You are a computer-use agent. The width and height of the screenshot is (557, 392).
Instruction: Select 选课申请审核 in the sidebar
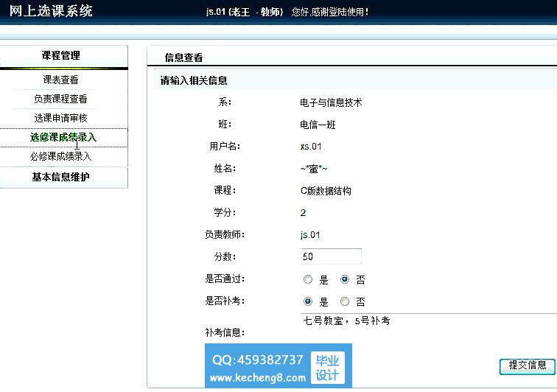click(x=60, y=118)
